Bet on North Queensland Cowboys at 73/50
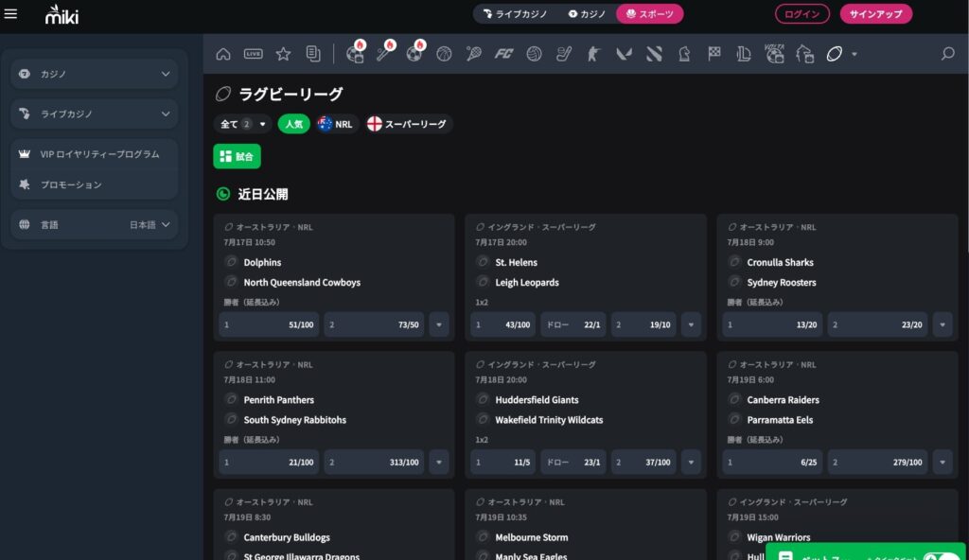 [x=374, y=324]
